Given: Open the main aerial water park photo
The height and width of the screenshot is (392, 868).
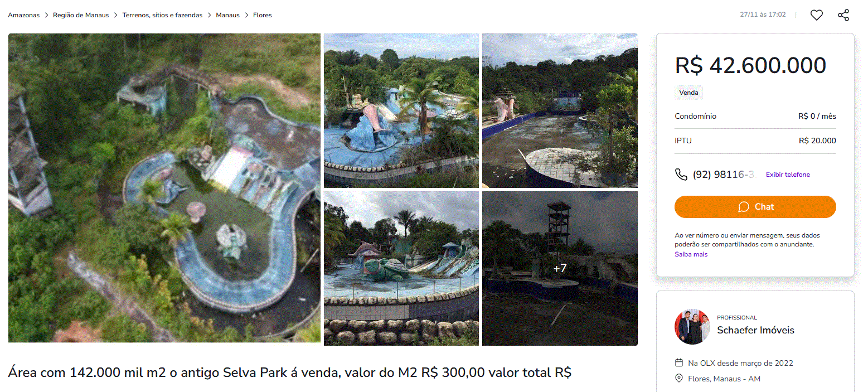Looking at the screenshot, I should tap(164, 188).
